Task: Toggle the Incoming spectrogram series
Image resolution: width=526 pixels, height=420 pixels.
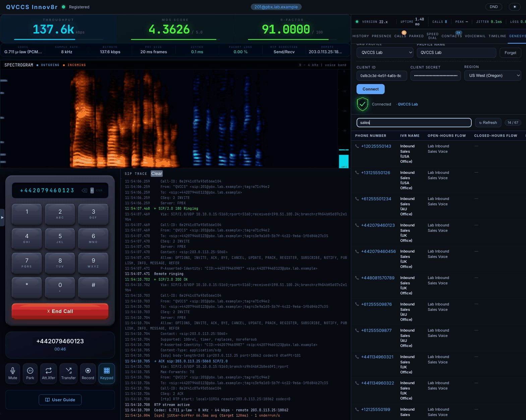Action: pos(74,65)
